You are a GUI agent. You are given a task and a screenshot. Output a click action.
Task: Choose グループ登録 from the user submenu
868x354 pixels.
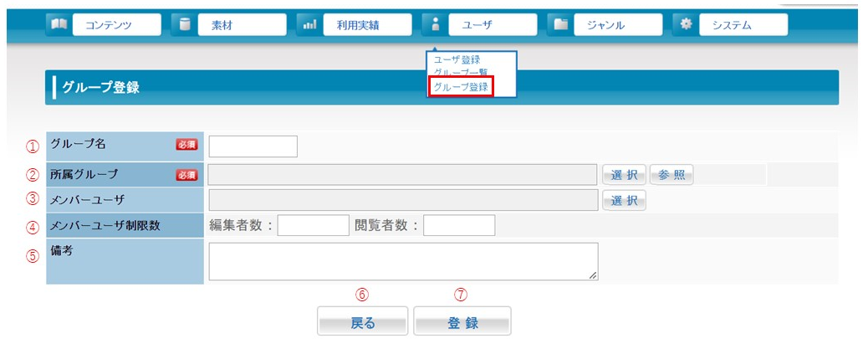click(462, 86)
